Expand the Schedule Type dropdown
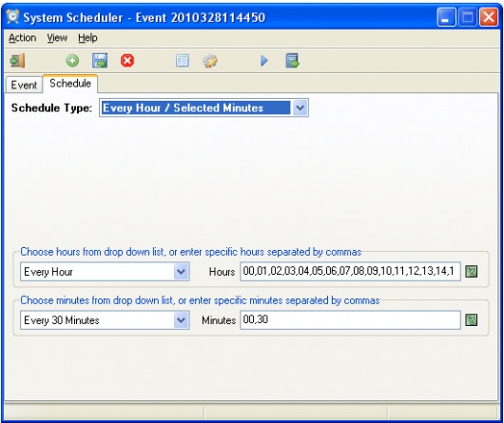 click(x=300, y=107)
